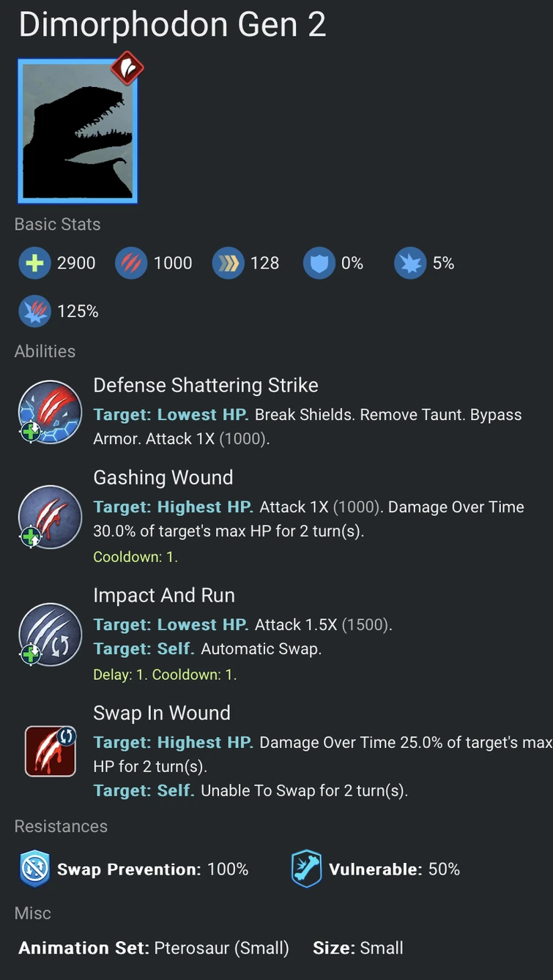Select the Gashing Wound ability icon
Image resolution: width=553 pixels, height=980 pixels.
50,517
